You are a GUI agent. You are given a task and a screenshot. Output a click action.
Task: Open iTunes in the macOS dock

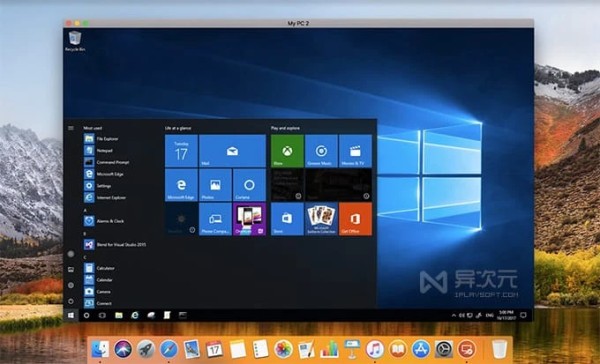click(375, 349)
